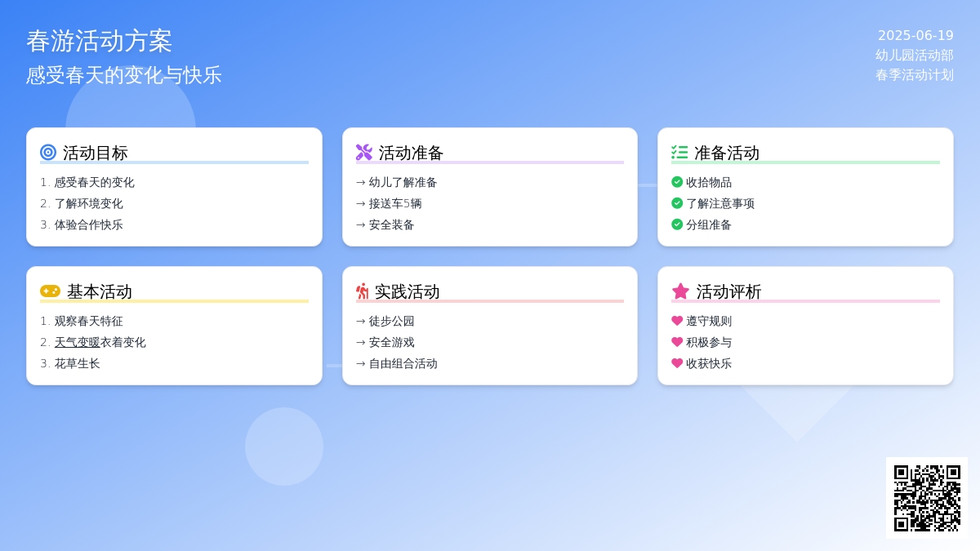This screenshot has height=551, width=980.
Task: Click the text 幼儿园活动部
Action: tap(915, 56)
